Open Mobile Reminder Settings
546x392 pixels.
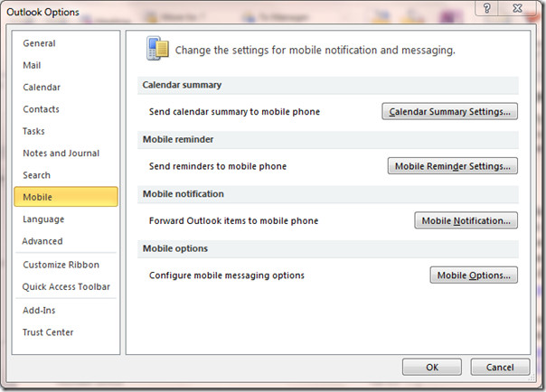pos(453,166)
